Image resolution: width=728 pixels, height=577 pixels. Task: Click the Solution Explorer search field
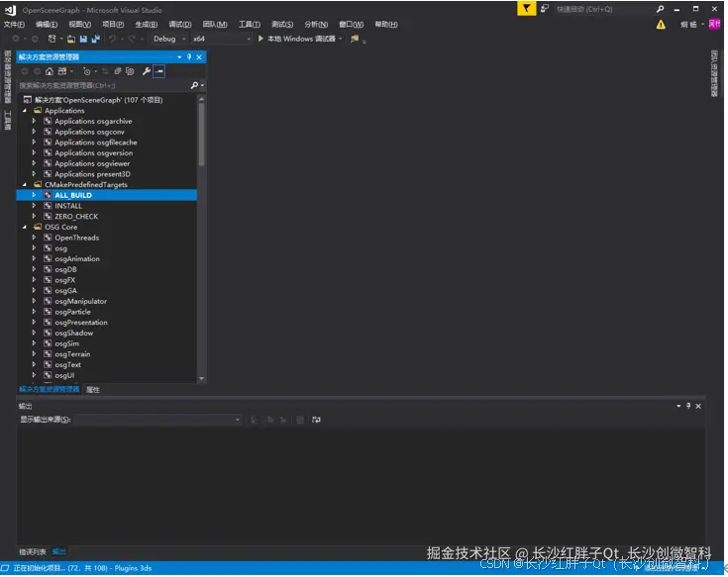103,85
